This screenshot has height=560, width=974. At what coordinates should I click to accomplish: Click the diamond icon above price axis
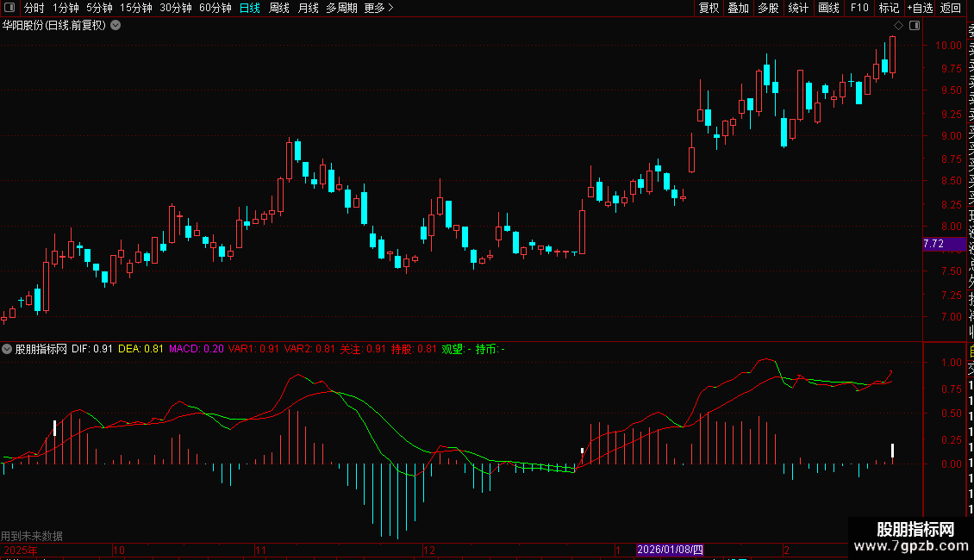(898, 26)
